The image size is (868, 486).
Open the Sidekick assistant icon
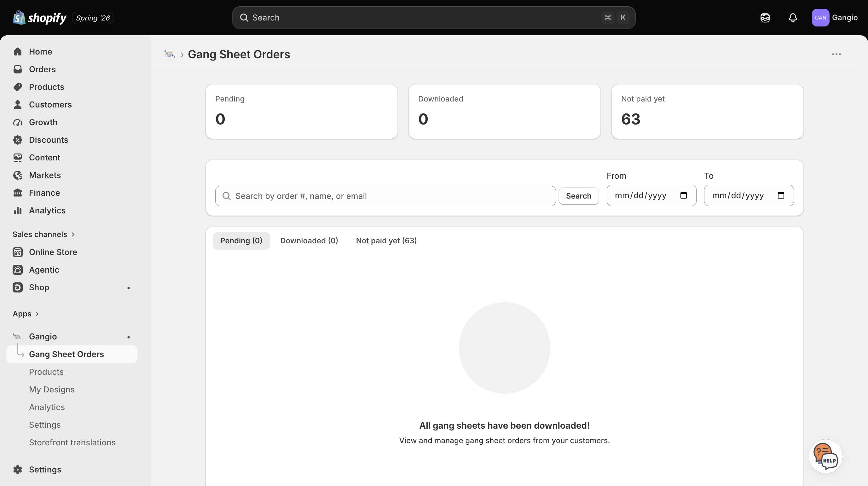[765, 18]
